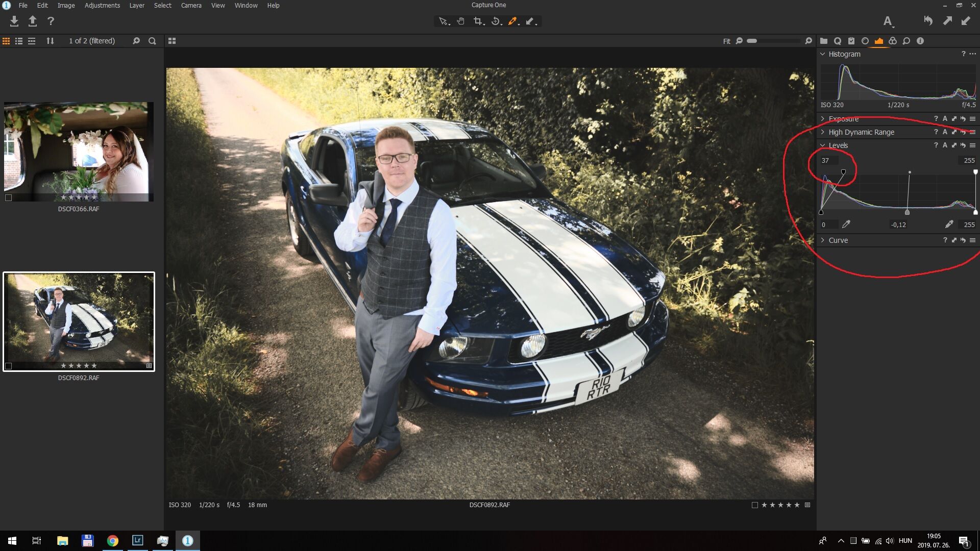Select the Pan hand tool

460,21
